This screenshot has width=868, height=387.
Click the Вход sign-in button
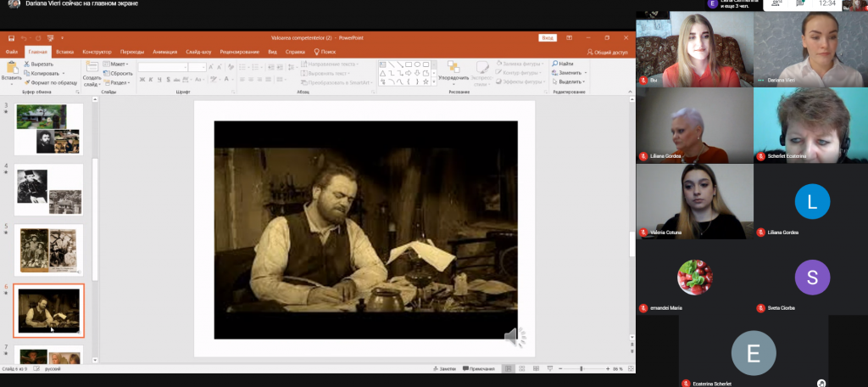pyautogui.click(x=548, y=37)
